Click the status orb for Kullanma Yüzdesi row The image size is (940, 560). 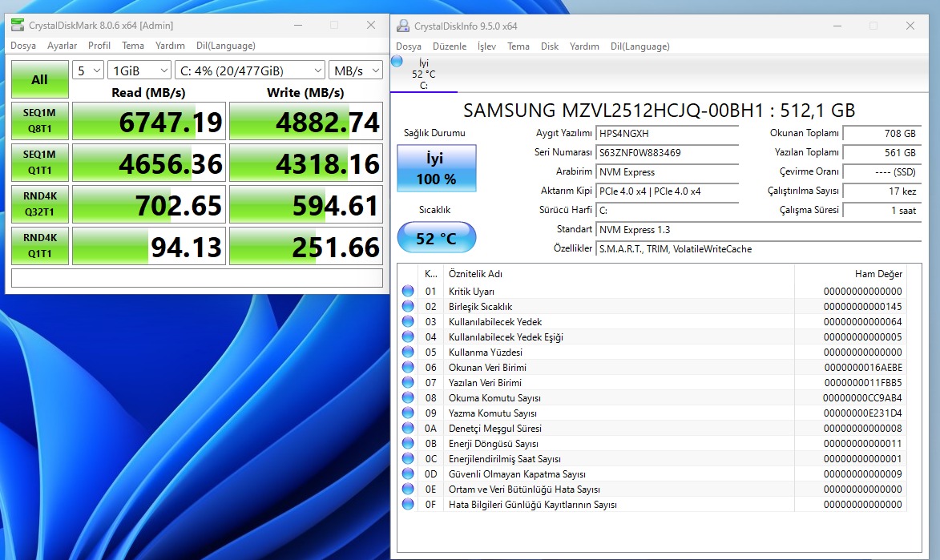408,353
